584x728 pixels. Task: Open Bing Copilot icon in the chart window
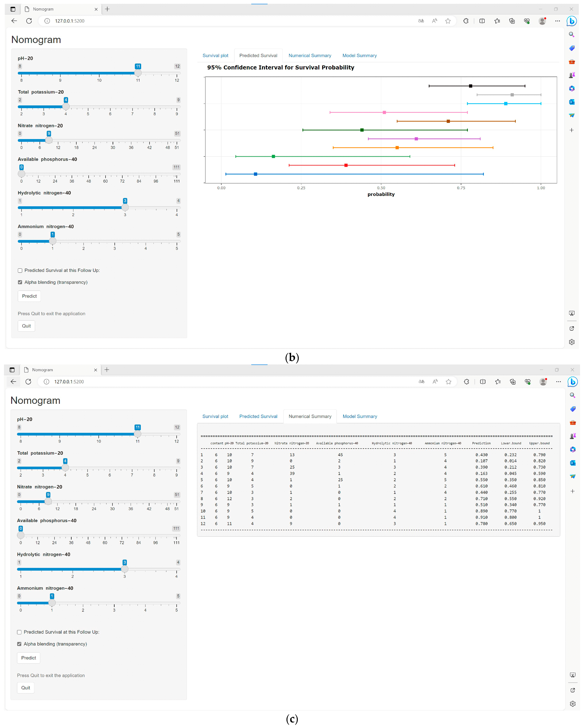(571, 21)
